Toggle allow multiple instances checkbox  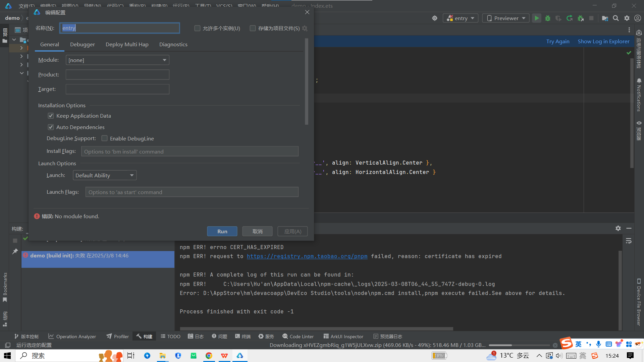point(197,28)
